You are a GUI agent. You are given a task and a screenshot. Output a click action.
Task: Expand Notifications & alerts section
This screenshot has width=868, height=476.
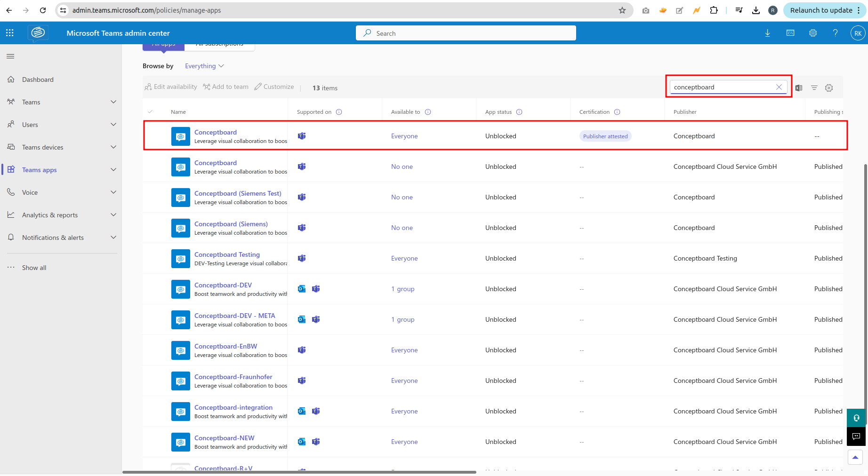pyautogui.click(x=113, y=238)
